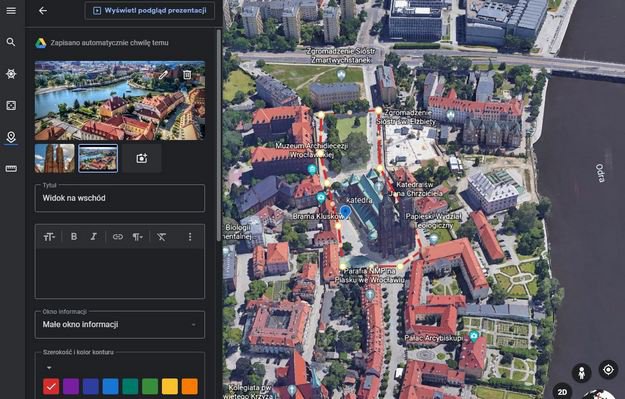Select the light blue color swatch
The image size is (625, 399).
click(110, 386)
